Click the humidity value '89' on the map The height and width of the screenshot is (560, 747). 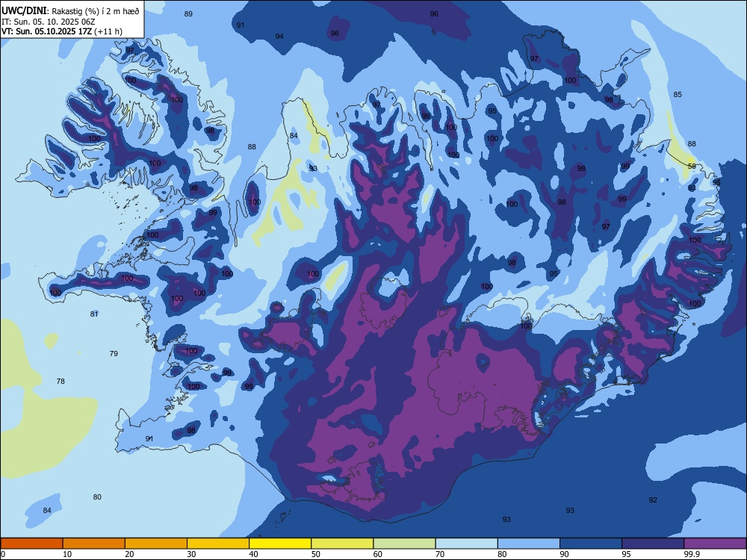pyautogui.click(x=189, y=13)
